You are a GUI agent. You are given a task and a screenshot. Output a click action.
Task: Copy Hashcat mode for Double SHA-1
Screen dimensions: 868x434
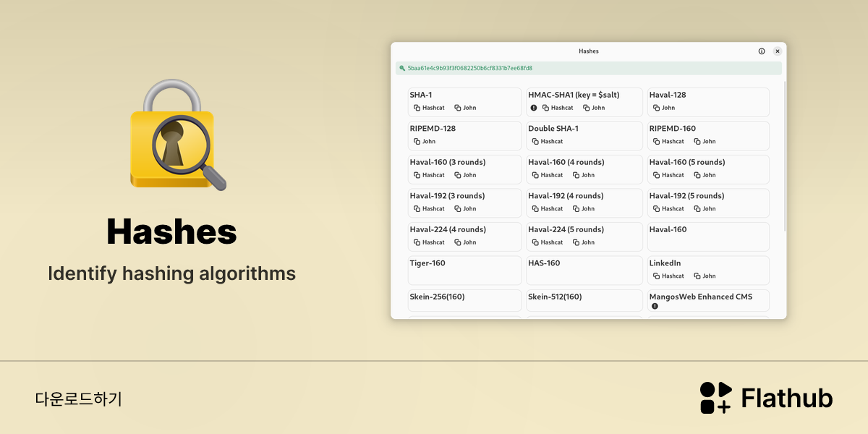(547, 142)
